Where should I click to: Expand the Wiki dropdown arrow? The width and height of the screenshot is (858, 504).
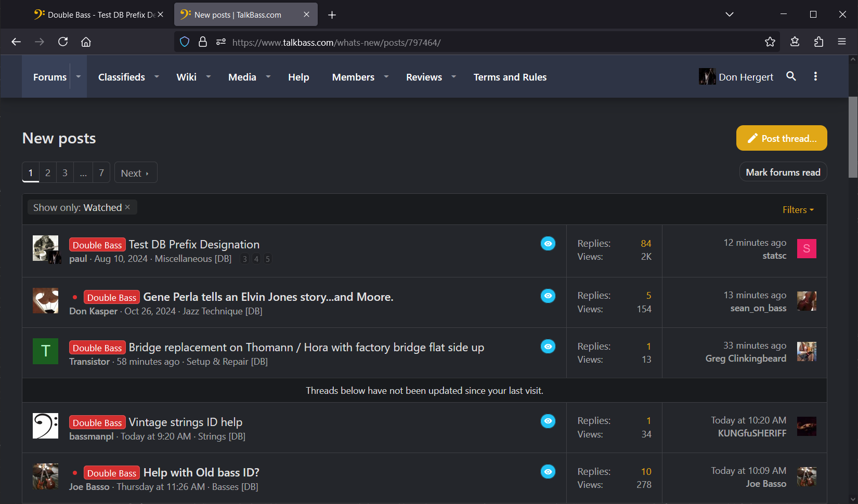click(x=209, y=76)
